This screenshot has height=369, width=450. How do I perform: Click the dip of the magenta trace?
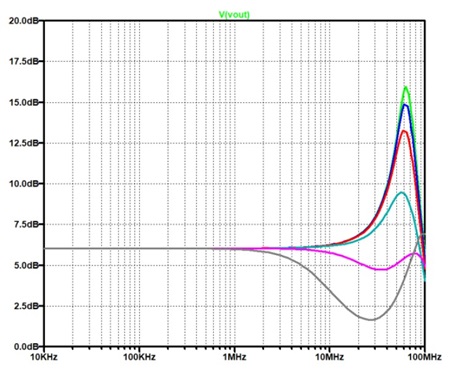click(382, 269)
